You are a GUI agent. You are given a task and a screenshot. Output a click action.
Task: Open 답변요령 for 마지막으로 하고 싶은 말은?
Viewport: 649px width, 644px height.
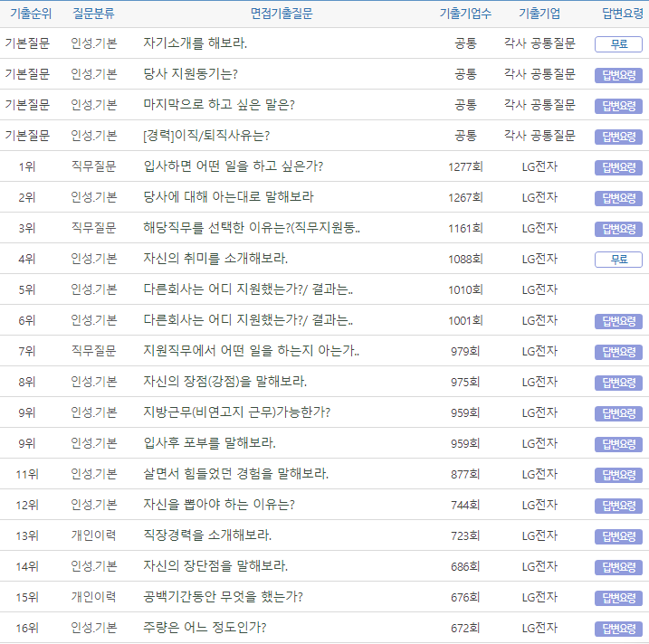coord(618,106)
